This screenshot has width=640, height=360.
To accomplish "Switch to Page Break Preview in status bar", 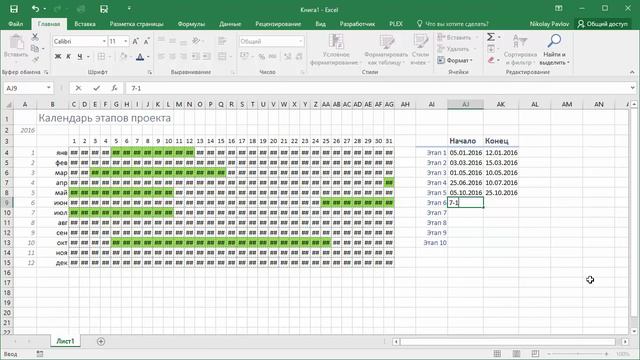I will pyautogui.click(x=536, y=353).
